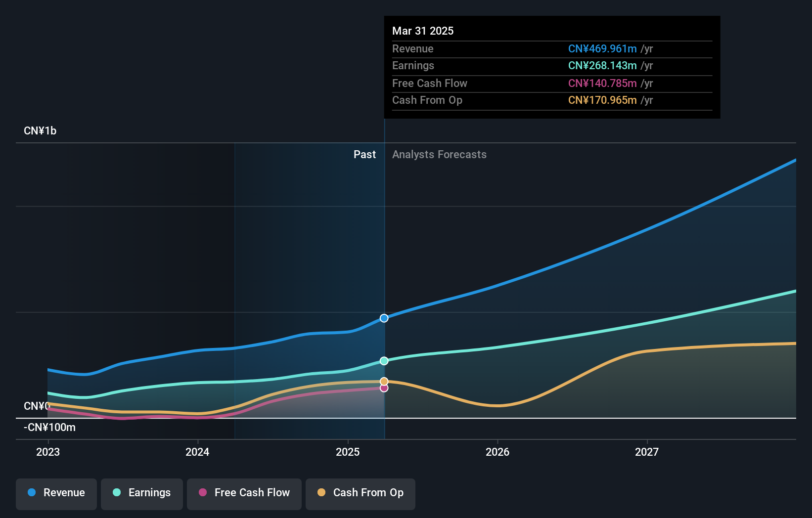Click the Analysts Forecasts label
812x518 pixels.
click(439, 155)
